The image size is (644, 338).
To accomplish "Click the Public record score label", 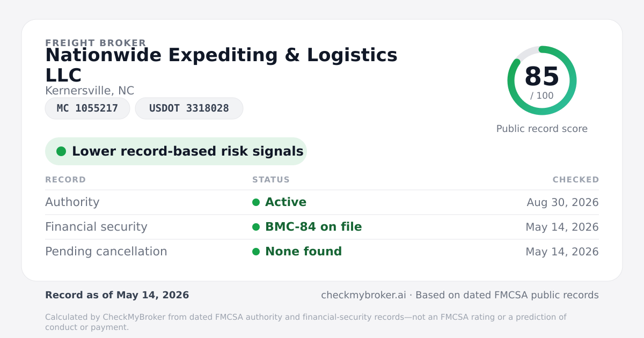I will click(542, 129).
